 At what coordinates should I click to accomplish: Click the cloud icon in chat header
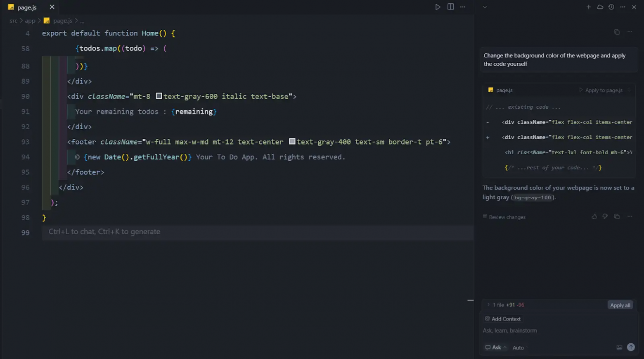click(600, 7)
